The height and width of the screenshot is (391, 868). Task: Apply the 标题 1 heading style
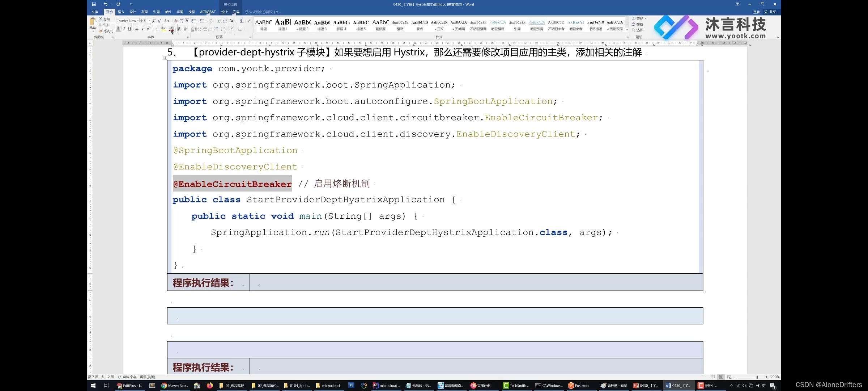(283, 25)
